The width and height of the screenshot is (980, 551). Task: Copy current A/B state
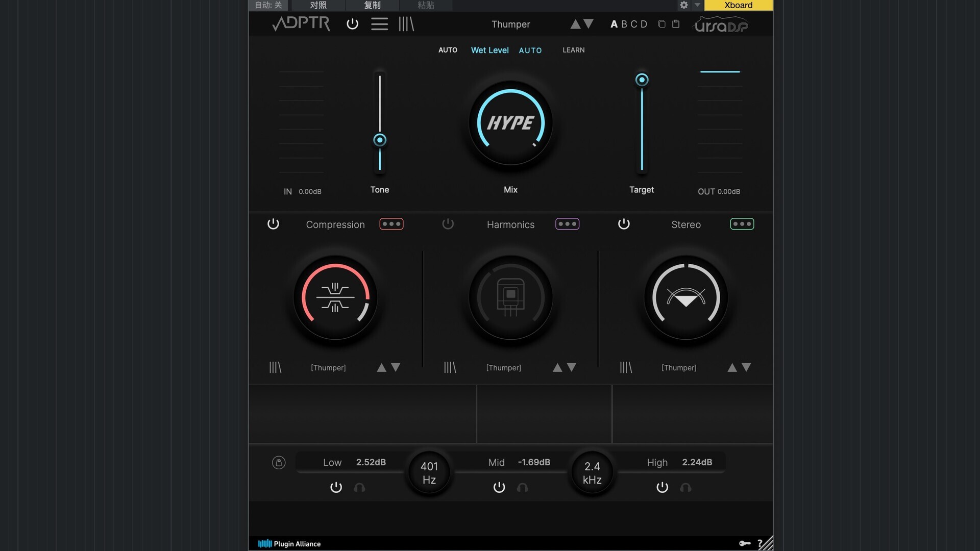click(x=662, y=24)
